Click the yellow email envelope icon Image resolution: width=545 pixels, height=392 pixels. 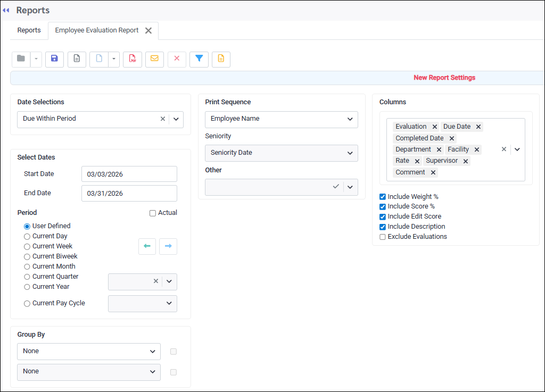point(154,59)
